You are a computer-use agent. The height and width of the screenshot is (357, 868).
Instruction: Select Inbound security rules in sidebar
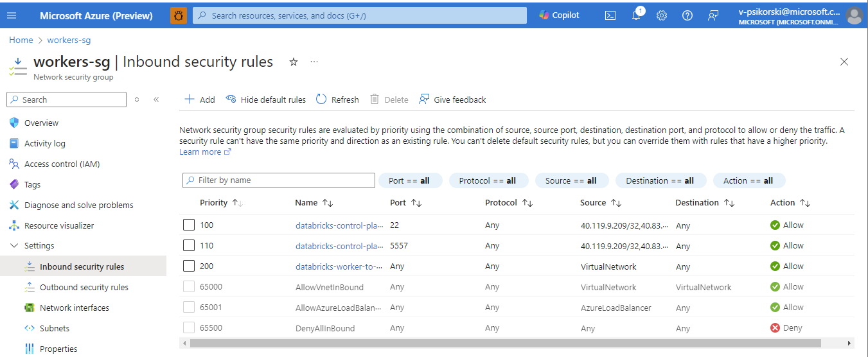click(x=83, y=266)
